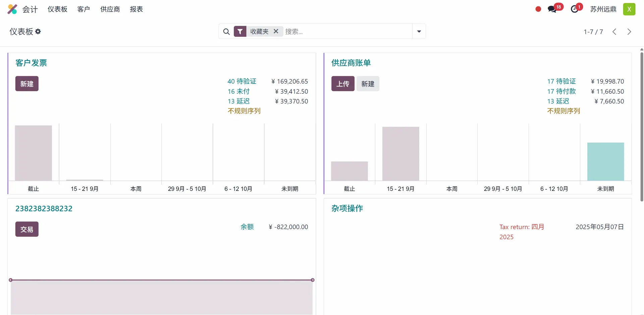The height and width of the screenshot is (315, 644).
Task: Click the 上传 button for vendor bills
Action: [x=343, y=84]
